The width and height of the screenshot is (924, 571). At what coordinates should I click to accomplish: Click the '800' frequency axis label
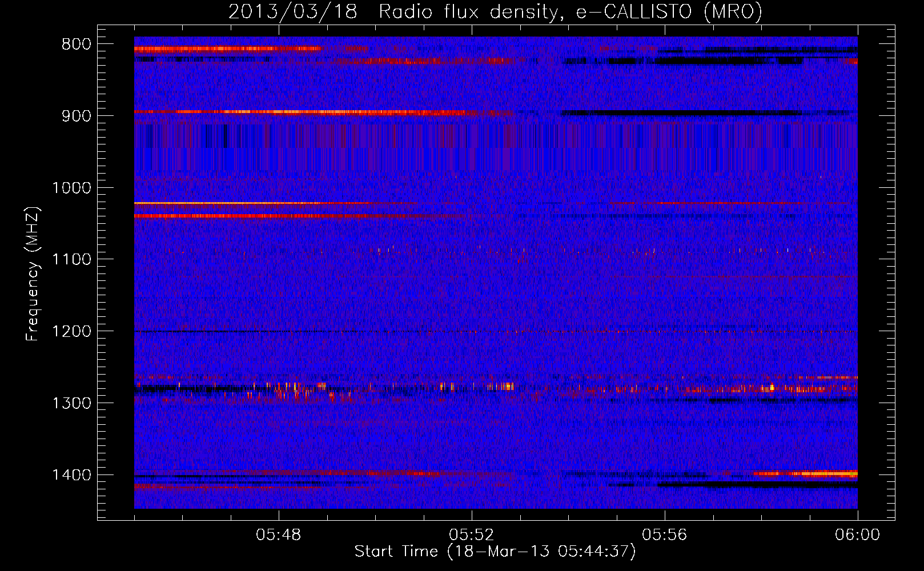[76, 45]
